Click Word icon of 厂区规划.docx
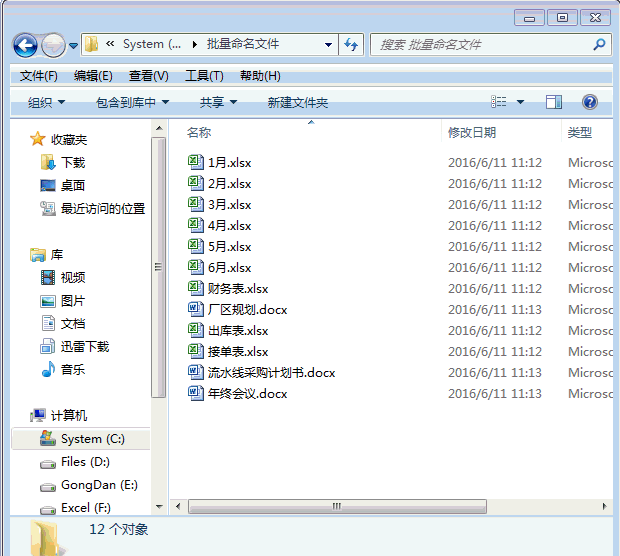Screen dimensions: 620x556 point(195,309)
